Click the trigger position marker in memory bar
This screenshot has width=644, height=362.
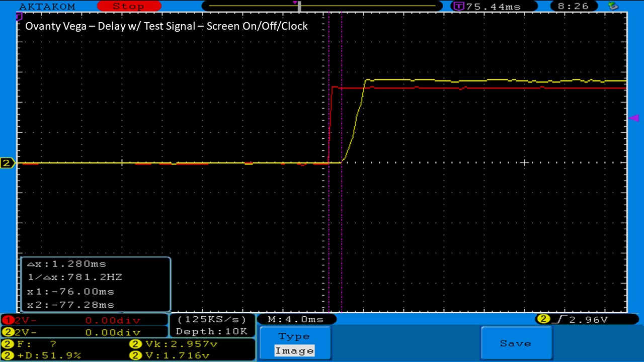(x=299, y=7)
